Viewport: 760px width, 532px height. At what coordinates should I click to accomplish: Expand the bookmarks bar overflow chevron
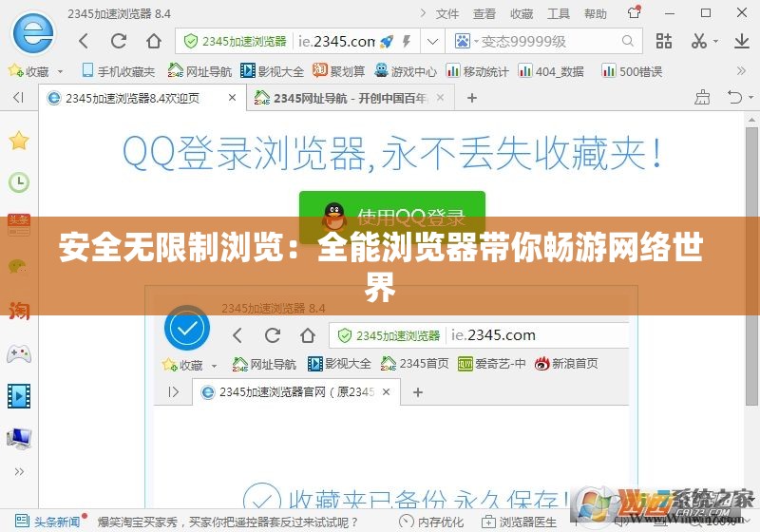point(741,71)
